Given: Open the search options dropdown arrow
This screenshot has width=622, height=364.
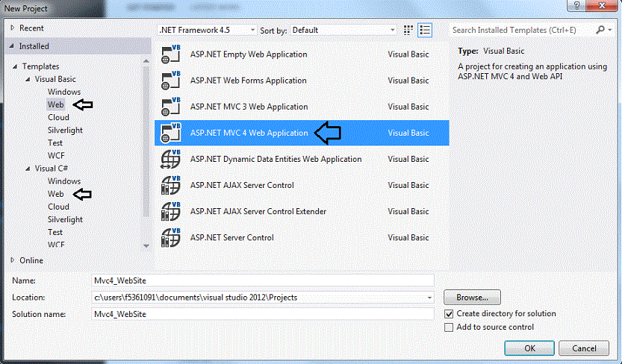Looking at the screenshot, I should click(x=610, y=30).
